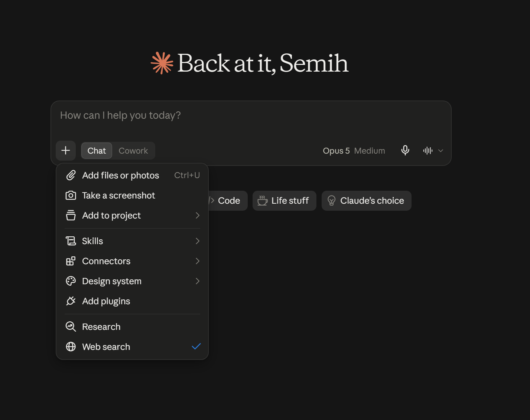Select the Add to project menu entry

(x=132, y=216)
